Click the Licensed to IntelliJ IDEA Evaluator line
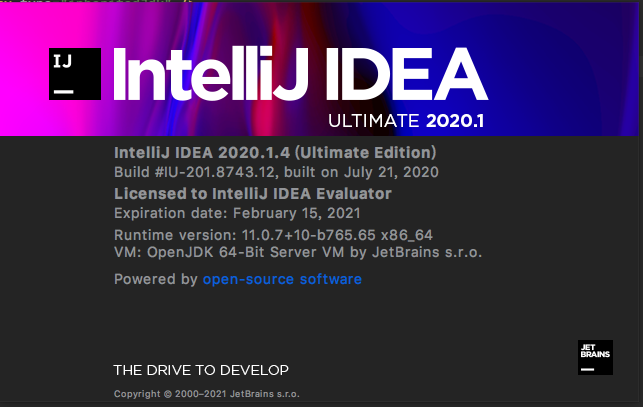The width and height of the screenshot is (643, 407). point(253,194)
